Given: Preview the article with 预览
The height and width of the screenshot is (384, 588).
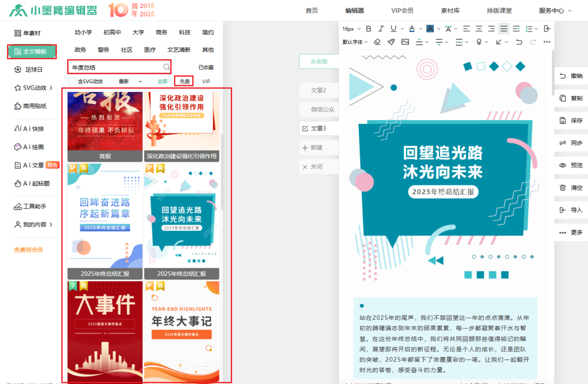Looking at the screenshot, I should (571, 165).
